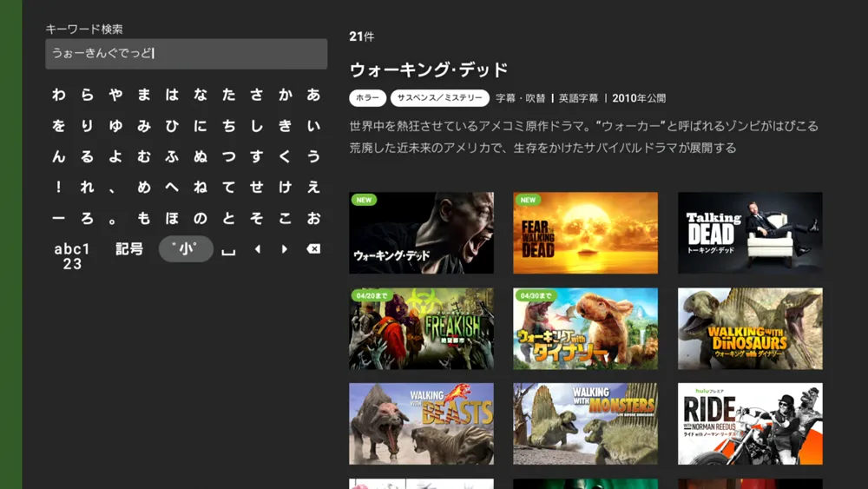868x489 pixels.
Task: Select the へ key
Action: tap(172, 188)
